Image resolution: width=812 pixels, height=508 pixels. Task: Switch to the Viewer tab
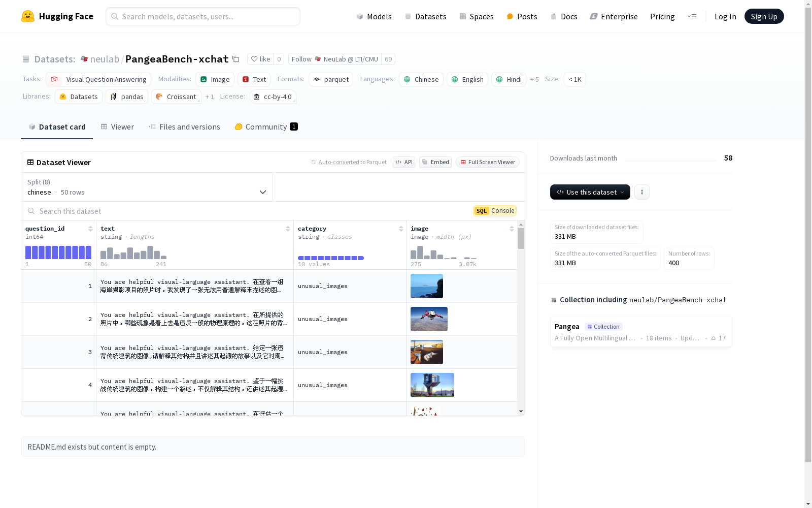pyautogui.click(x=117, y=127)
